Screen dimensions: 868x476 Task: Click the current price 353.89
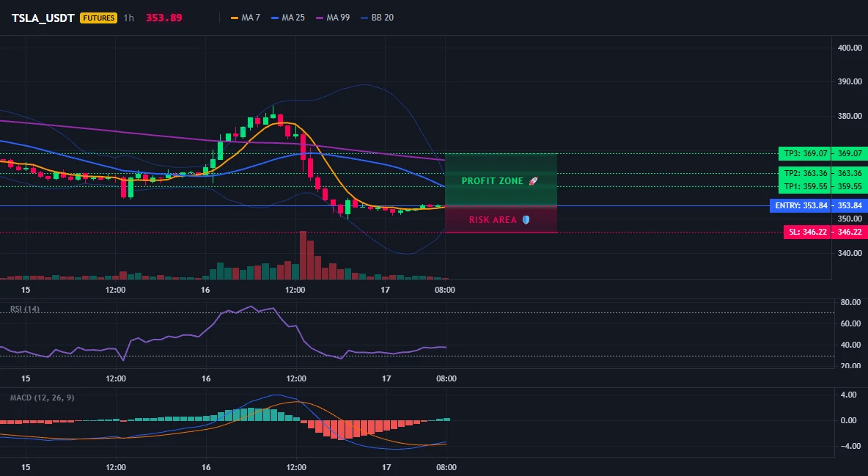click(164, 18)
